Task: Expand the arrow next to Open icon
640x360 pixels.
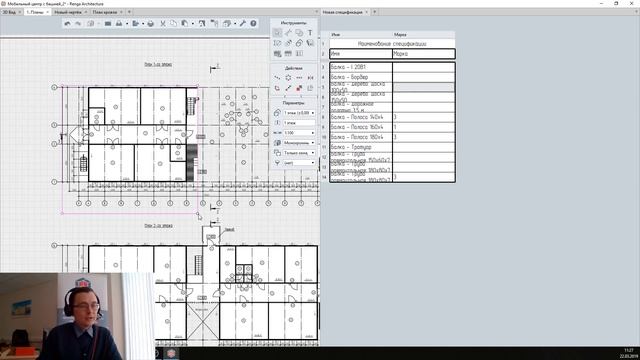Action: pos(127,24)
